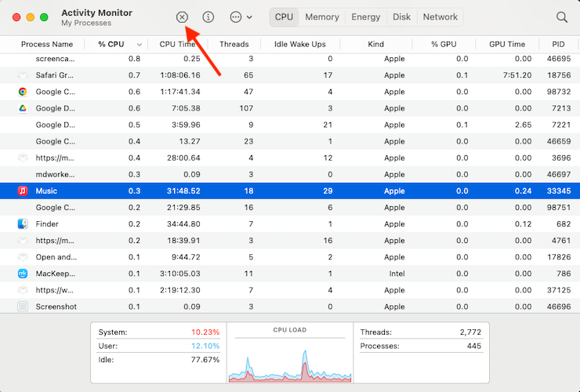This screenshot has height=392, width=580.
Task: Sort by Kind column header
Action: (x=375, y=44)
